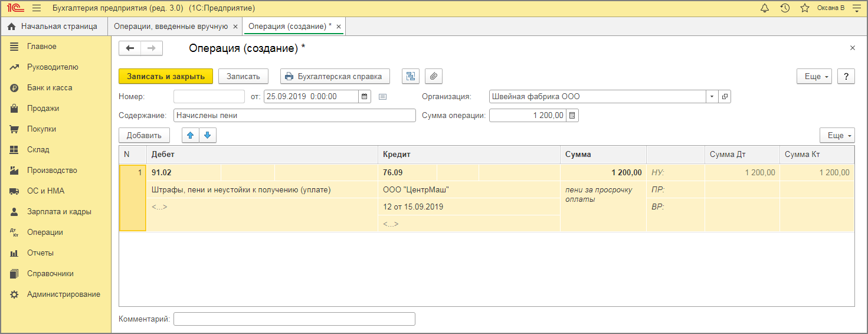Click the Записать и закрыть button
This screenshot has height=334, width=868.
coord(166,76)
